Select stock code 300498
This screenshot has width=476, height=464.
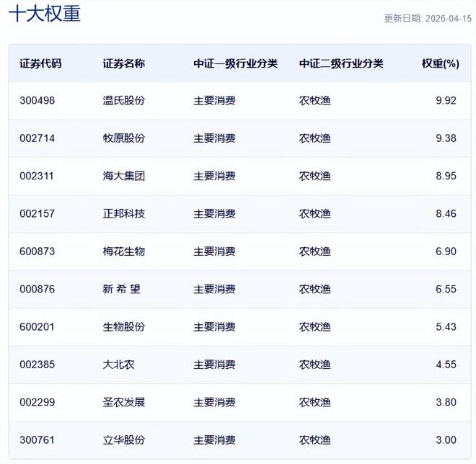[x=38, y=100]
